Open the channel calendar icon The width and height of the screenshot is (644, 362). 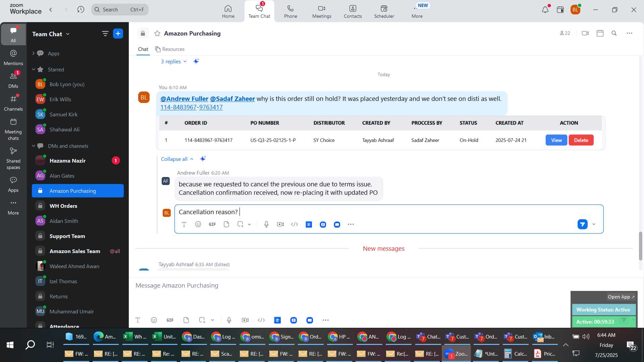point(600,33)
